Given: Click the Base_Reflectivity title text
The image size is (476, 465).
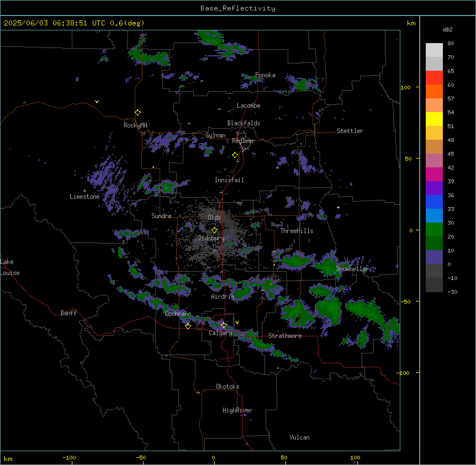Looking at the screenshot, I should 238,8.
